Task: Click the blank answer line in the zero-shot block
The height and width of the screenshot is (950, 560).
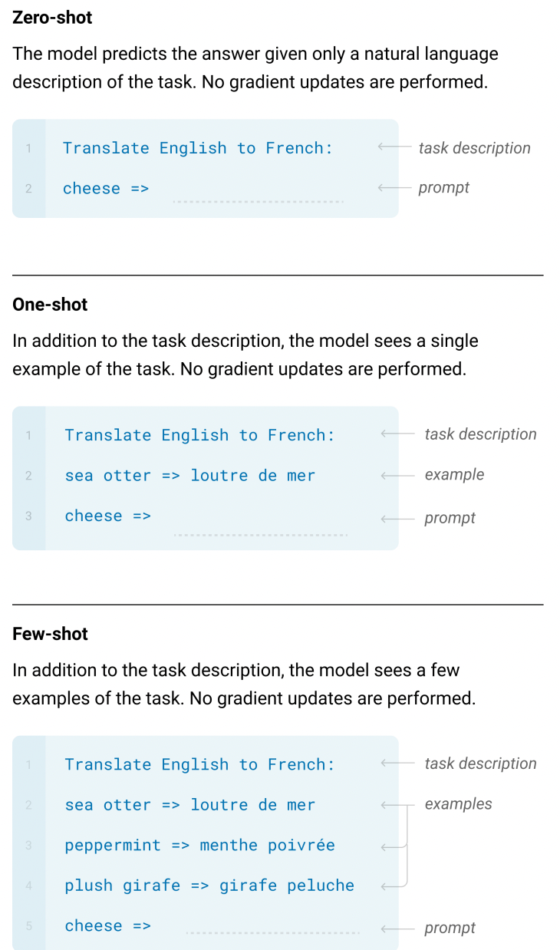Action: tap(259, 201)
